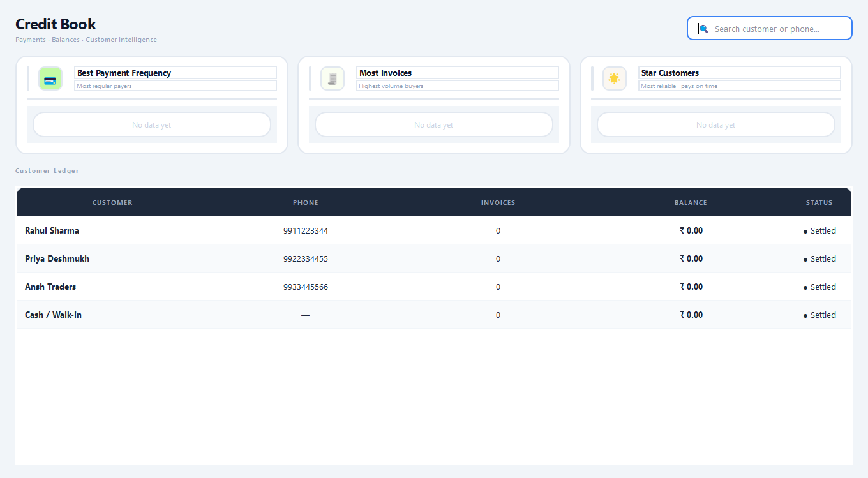Click Rahul Sharma's invoice count
The image size is (868, 478).
click(x=498, y=231)
